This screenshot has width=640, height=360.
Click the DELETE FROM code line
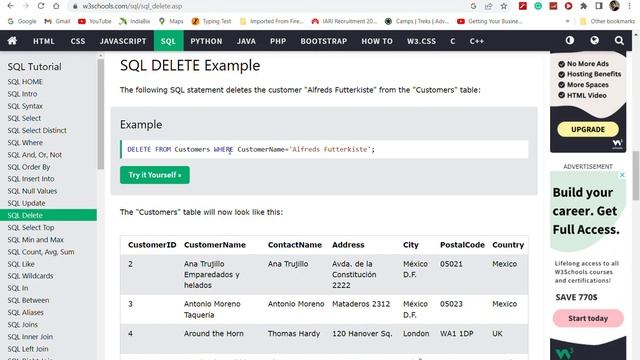pos(324,149)
